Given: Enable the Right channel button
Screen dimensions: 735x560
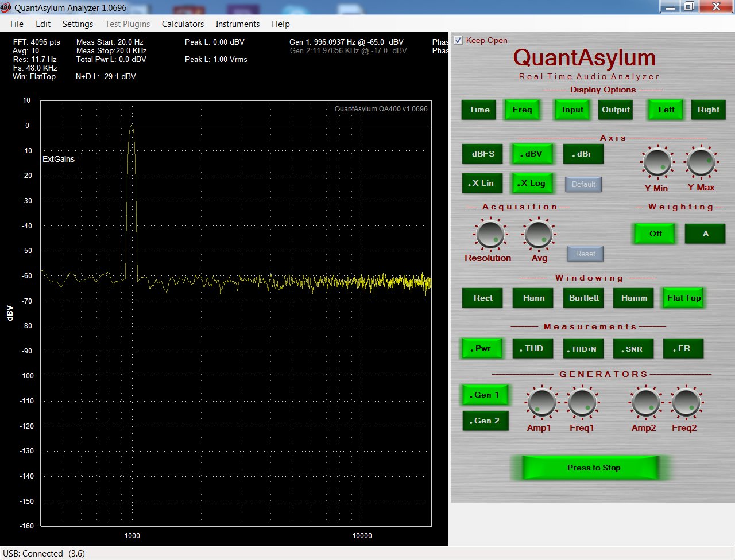Looking at the screenshot, I should coord(709,110).
